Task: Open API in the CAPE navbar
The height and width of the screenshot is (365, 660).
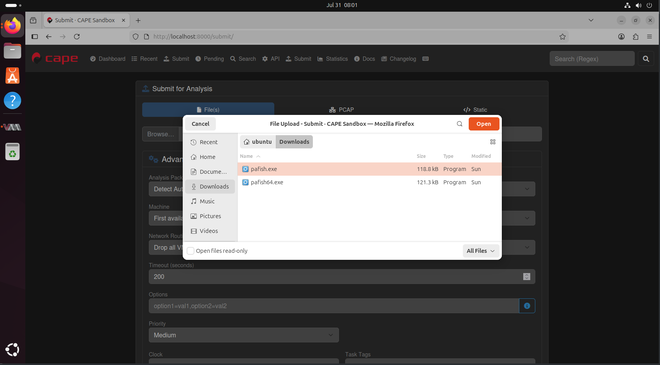Action: (271, 59)
